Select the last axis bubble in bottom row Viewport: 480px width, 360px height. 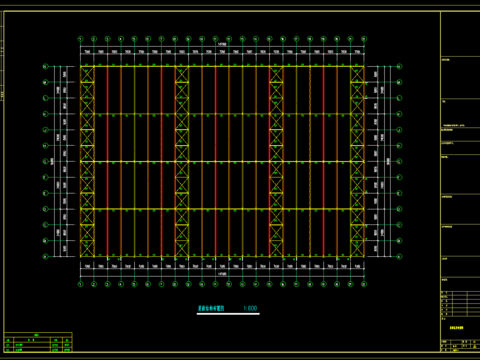click(364, 284)
